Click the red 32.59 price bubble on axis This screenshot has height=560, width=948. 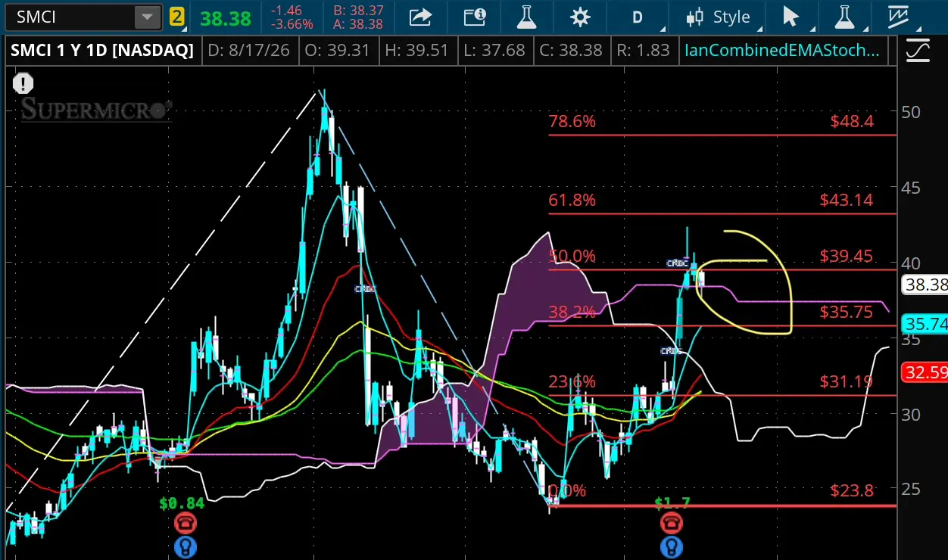pos(925,372)
